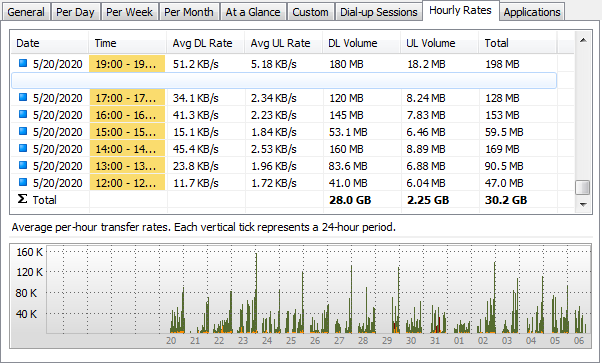Click the table's vertical scrollbar thumb
Viewport: 602px width, 364px height.
point(583,187)
